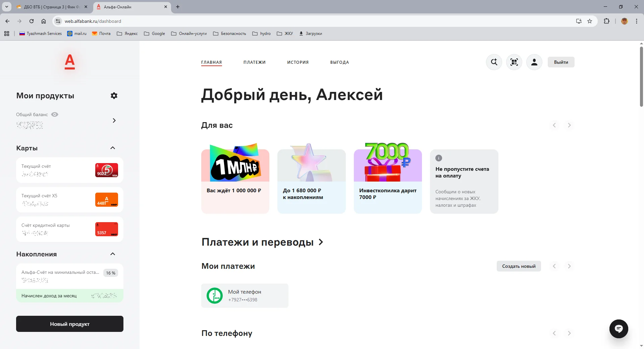Screen dimensions: 644x349
Task: Click the browser back arrow
Action: 7,21
